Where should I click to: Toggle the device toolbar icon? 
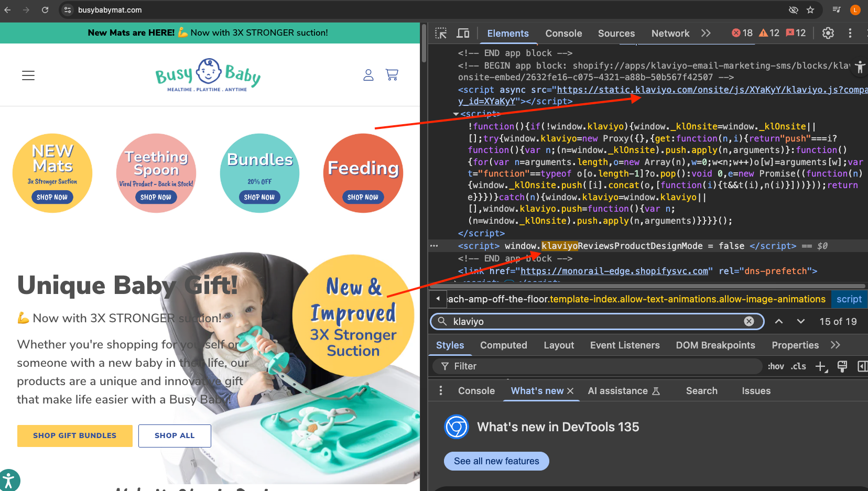[x=463, y=34]
